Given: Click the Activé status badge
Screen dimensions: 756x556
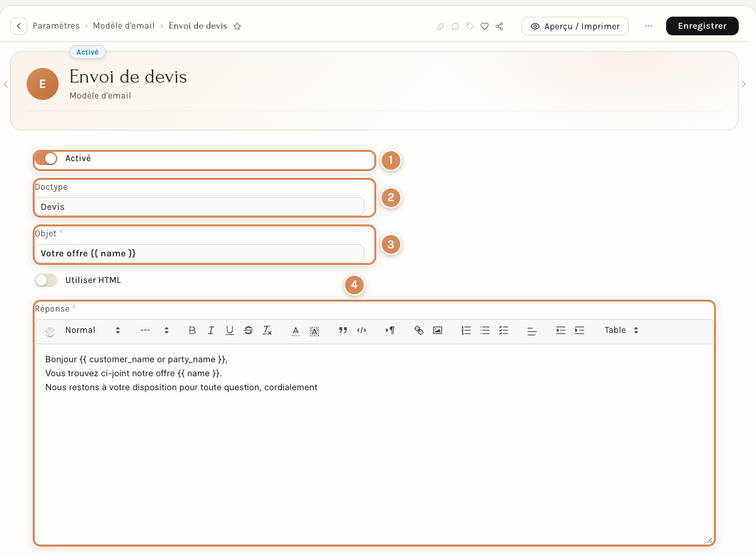Looking at the screenshot, I should click(87, 52).
